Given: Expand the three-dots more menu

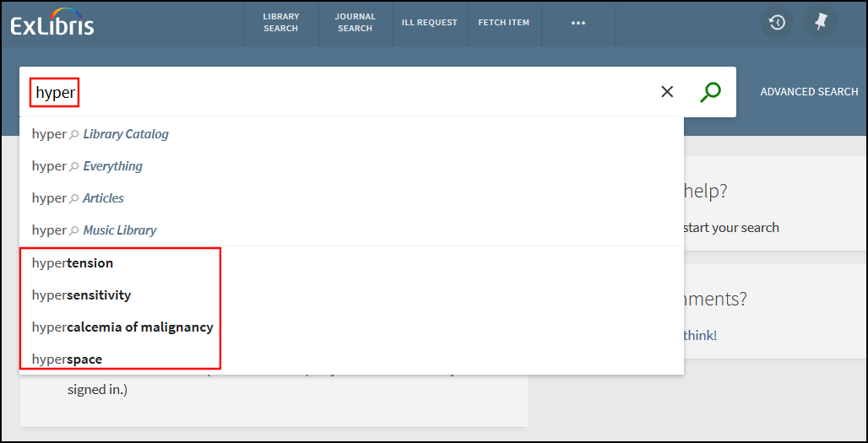Looking at the screenshot, I should coord(578,23).
